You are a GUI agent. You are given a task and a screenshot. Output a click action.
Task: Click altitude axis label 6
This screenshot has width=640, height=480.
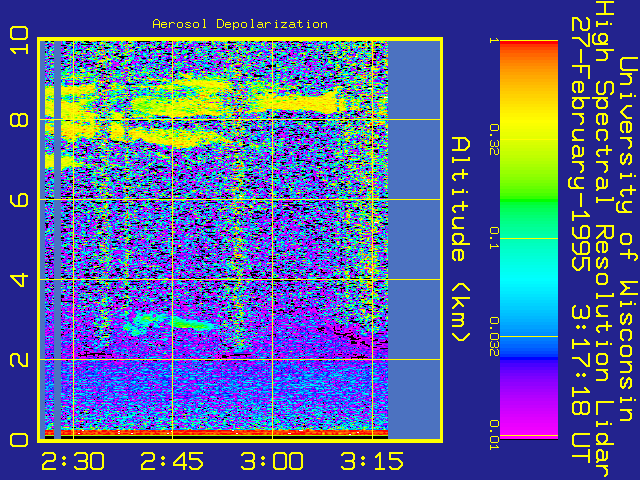tap(20, 200)
